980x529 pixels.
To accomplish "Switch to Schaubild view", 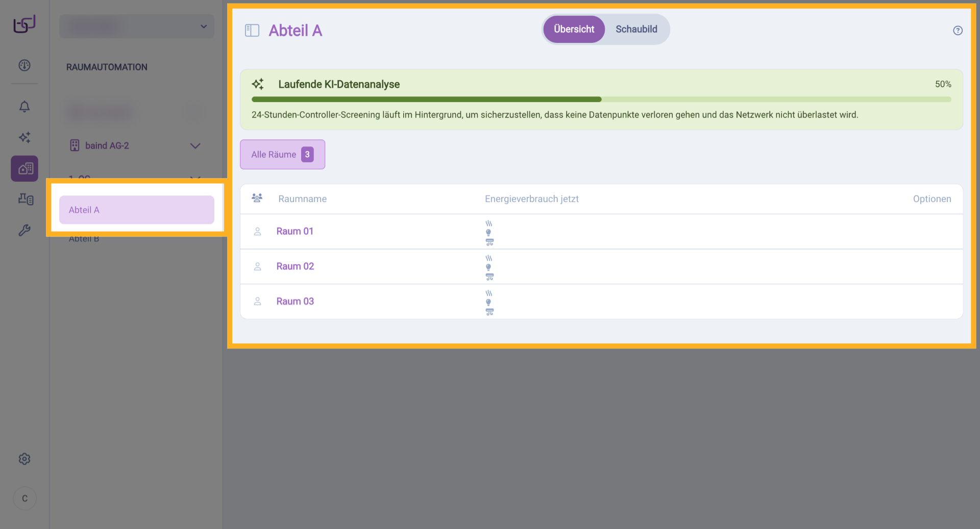I will [x=636, y=30].
